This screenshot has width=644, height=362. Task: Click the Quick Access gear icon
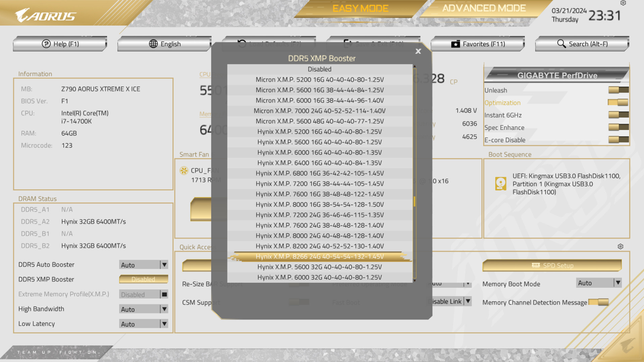[x=621, y=246]
